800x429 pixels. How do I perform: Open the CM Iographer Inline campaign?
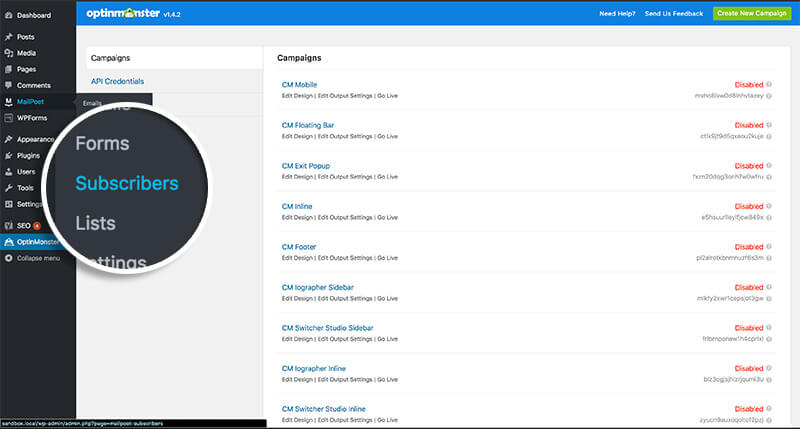(x=314, y=368)
